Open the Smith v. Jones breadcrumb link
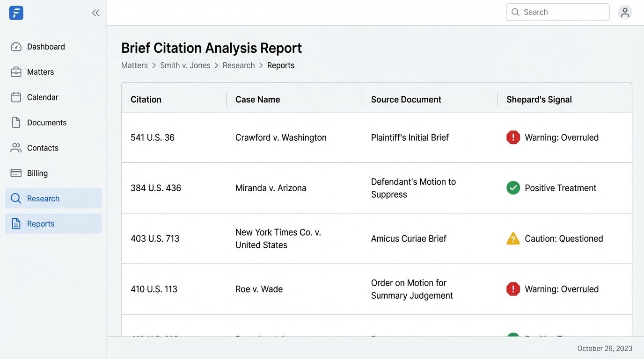This screenshot has width=644, height=359. [x=185, y=65]
